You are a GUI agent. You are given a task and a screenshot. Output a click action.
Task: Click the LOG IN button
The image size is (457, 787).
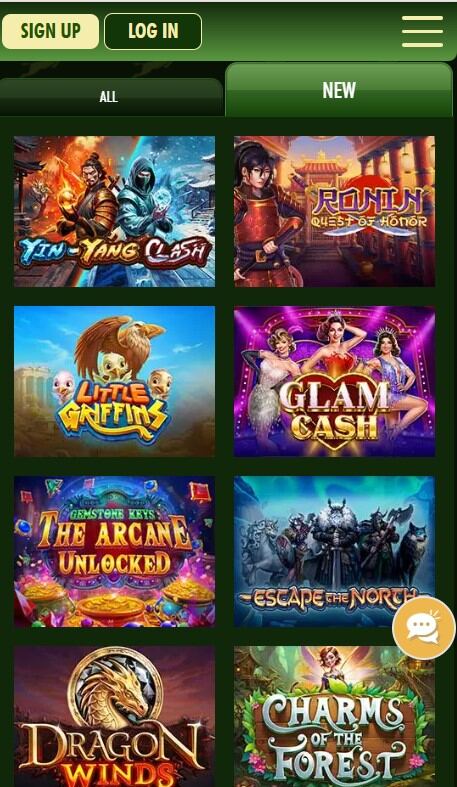[153, 31]
